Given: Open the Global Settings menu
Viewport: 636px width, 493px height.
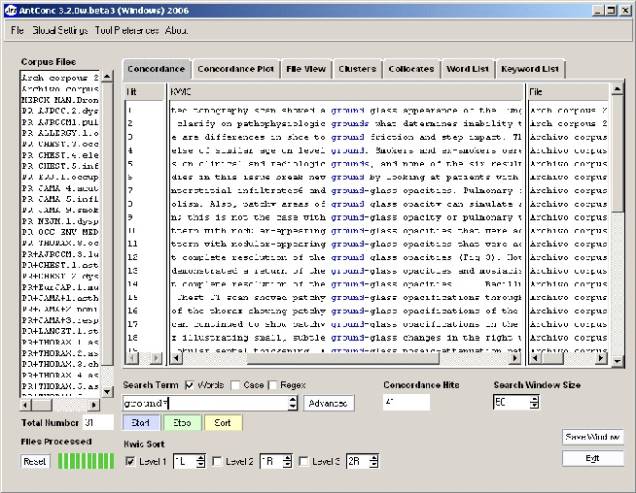Looking at the screenshot, I should pyautogui.click(x=57, y=30).
